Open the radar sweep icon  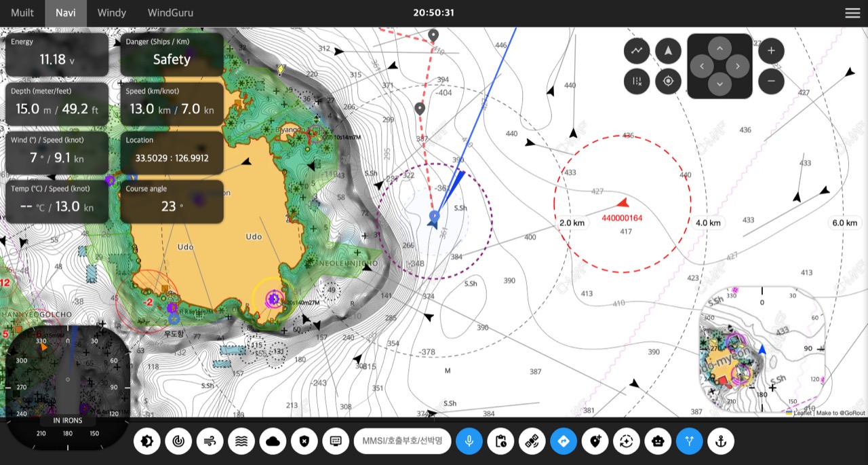[178, 441]
